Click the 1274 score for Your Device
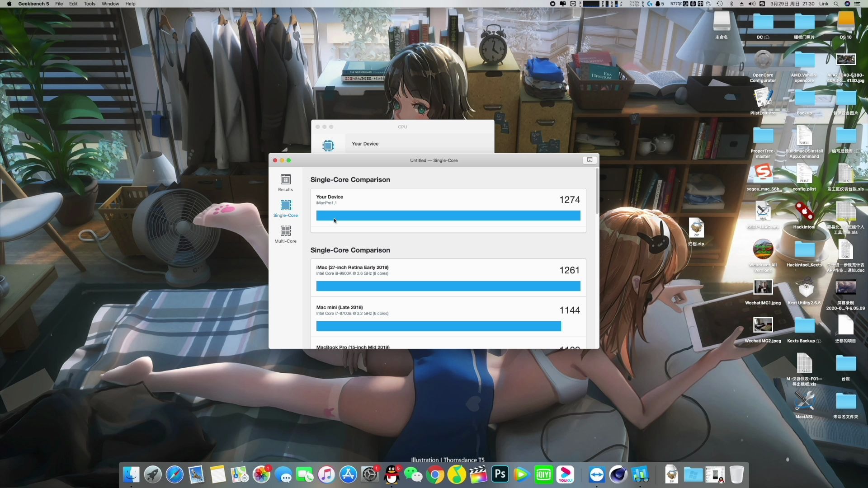This screenshot has height=488, width=868. (570, 200)
